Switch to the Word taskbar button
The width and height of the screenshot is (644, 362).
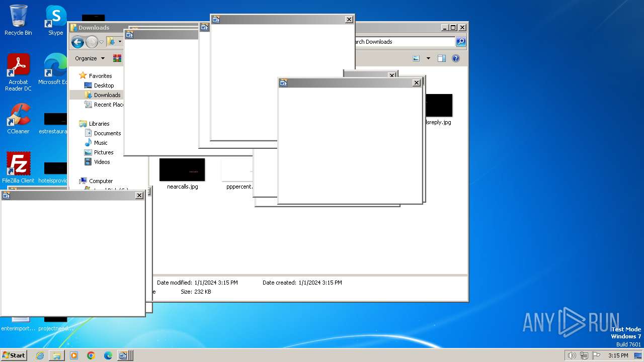124,355
